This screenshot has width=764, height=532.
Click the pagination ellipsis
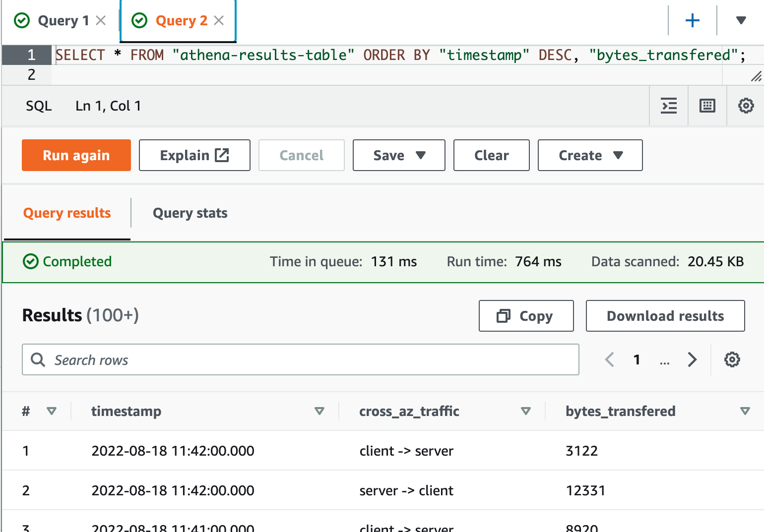pyautogui.click(x=665, y=362)
